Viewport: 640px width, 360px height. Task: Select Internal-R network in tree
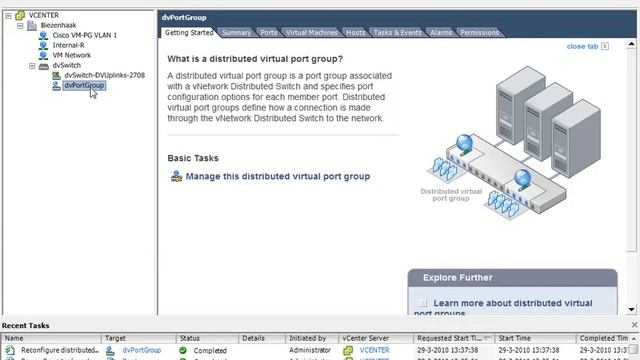(x=68, y=45)
